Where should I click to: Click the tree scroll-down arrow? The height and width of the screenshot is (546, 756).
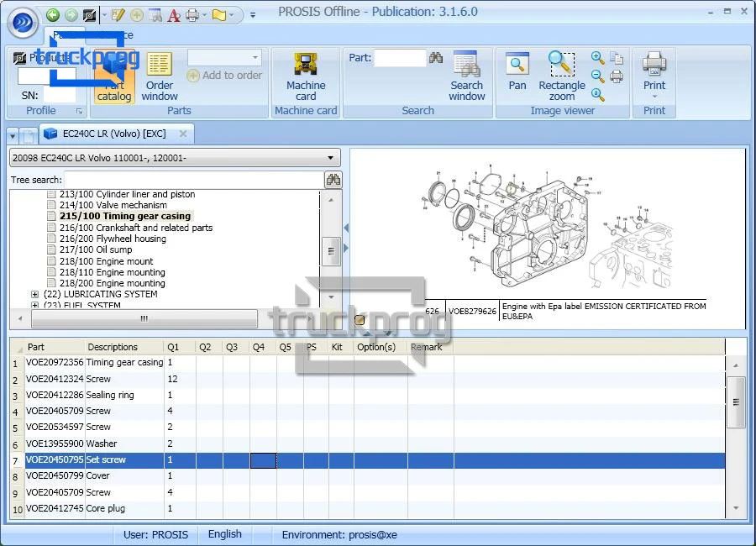[x=331, y=297]
